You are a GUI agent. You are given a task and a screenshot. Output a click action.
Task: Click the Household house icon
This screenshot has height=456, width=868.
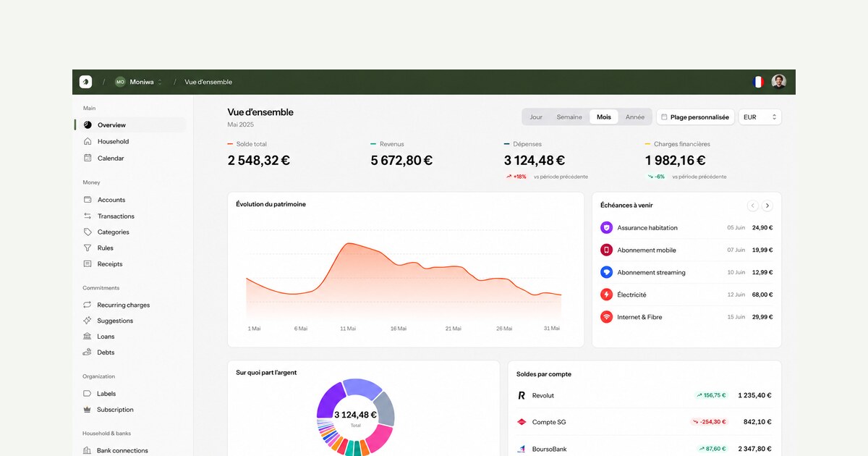(88, 141)
